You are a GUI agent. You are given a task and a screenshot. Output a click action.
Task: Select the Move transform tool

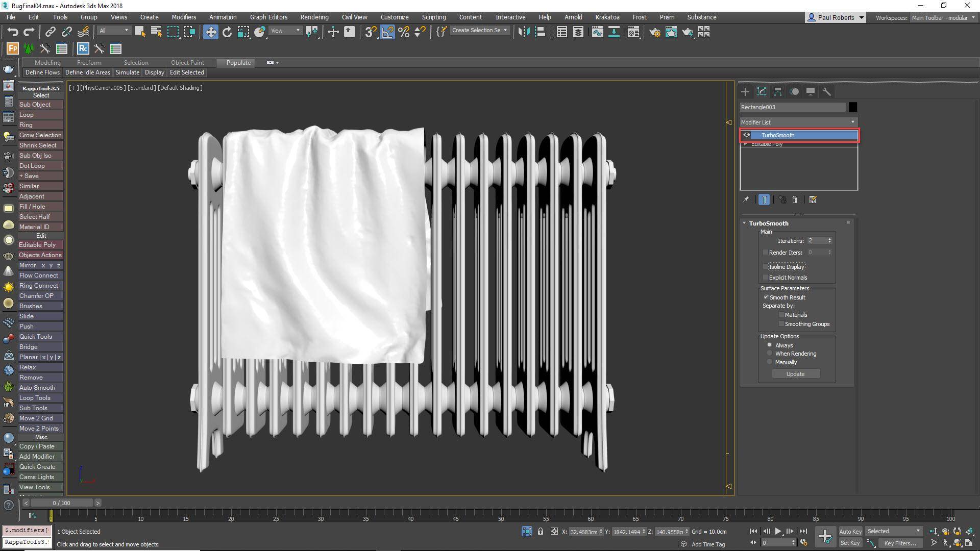pyautogui.click(x=210, y=32)
